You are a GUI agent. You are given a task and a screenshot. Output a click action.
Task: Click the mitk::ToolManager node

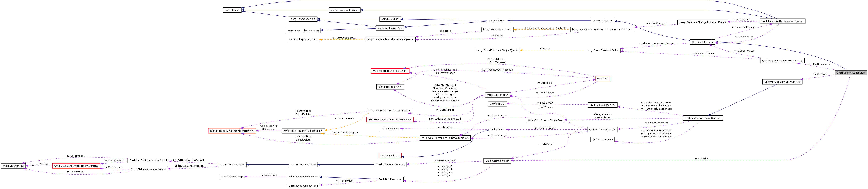coord(497,95)
